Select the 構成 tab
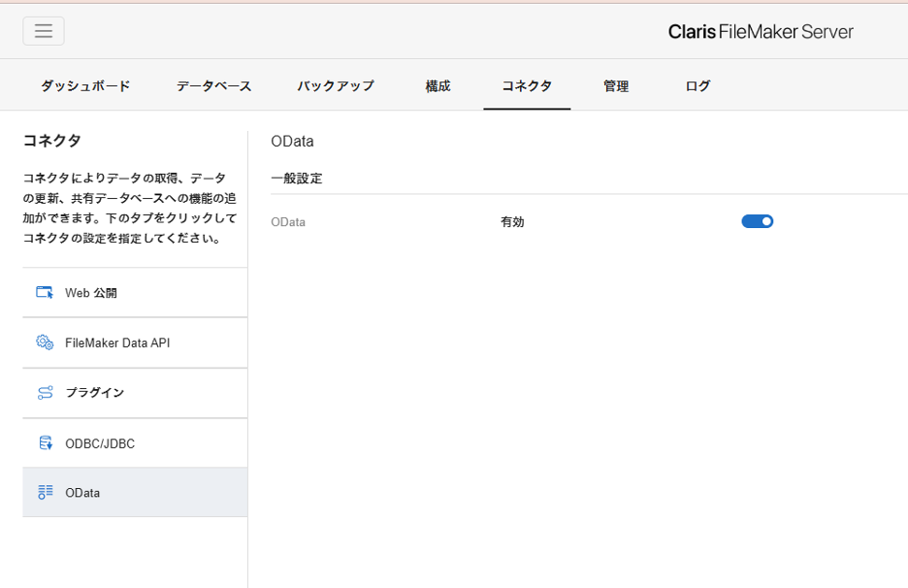The height and width of the screenshot is (588, 908). [438, 86]
